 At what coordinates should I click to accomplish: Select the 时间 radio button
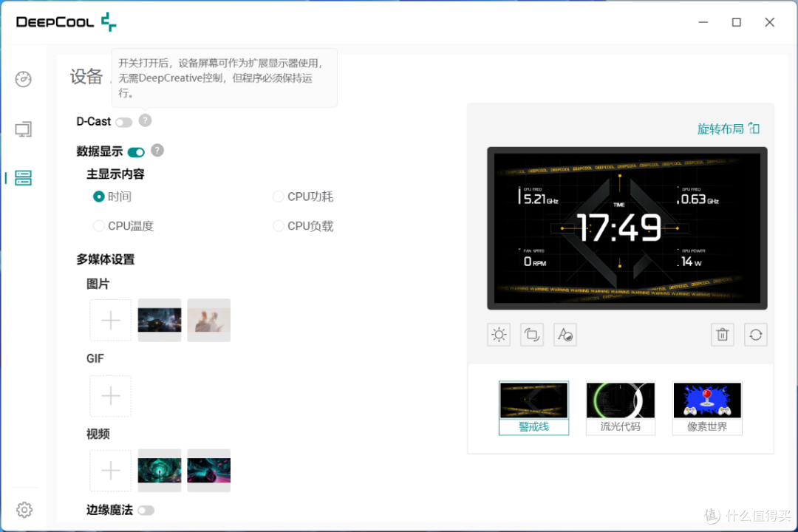(x=99, y=197)
